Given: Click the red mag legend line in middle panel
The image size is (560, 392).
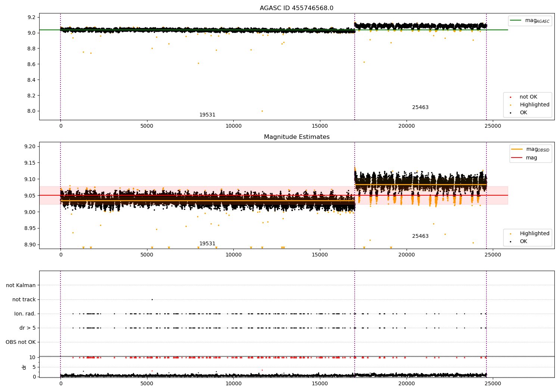Looking at the screenshot, I should pyautogui.click(x=517, y=158).
